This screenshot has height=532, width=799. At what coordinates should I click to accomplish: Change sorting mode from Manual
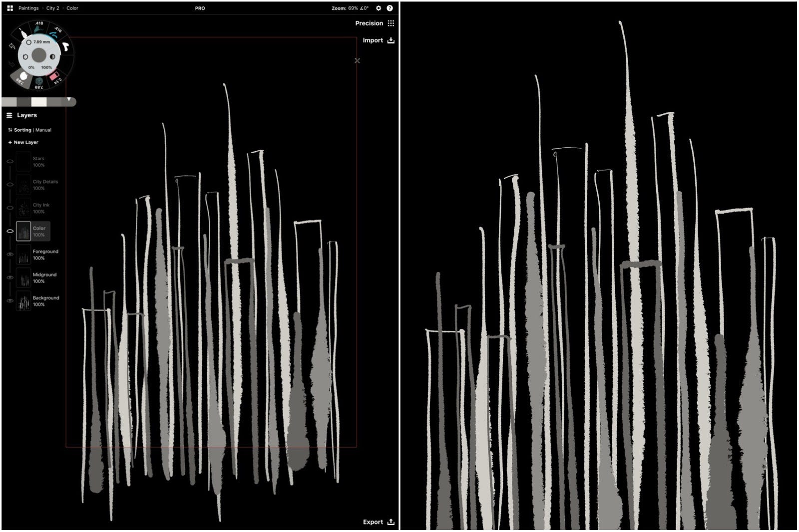click(43, 130)
